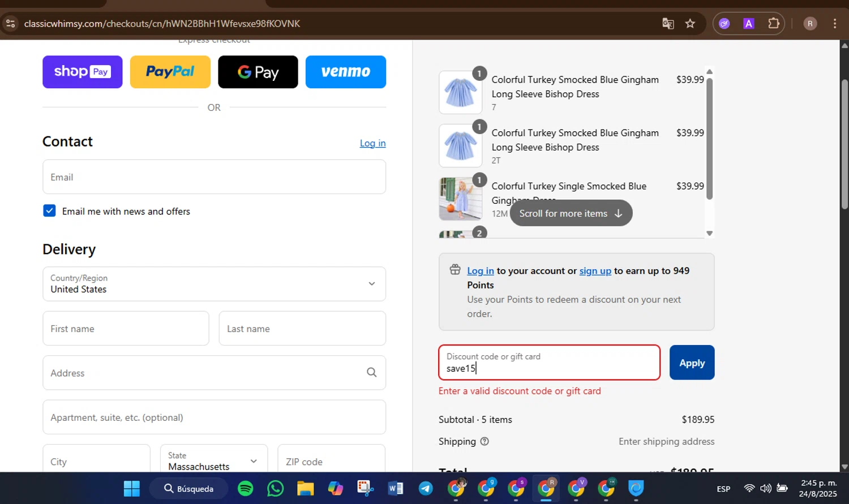Open the clock and date panel
849x504 pixels.
(818, 488)
